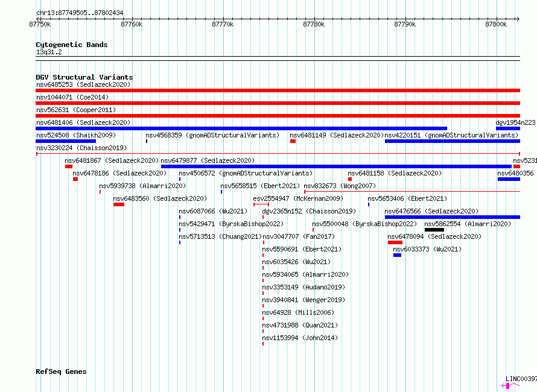Open the nsv5500048 (ByrskaBishop2022) label
This screenshot has height=392, width=537.
(364, 224)
